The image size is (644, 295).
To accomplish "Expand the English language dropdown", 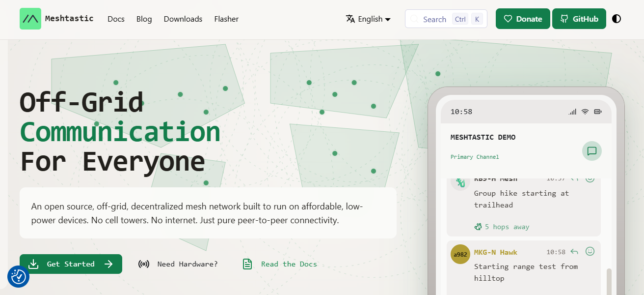I will coord(368,19).
